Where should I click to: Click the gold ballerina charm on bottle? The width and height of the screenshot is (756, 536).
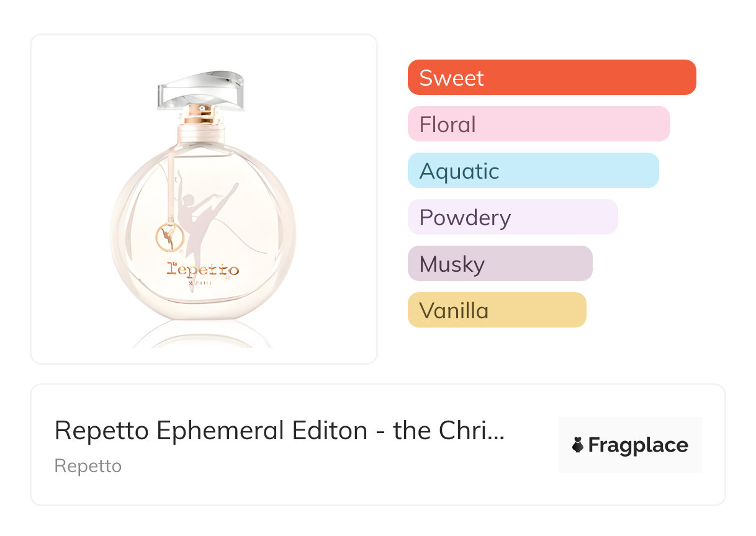(x=166, y=236)
